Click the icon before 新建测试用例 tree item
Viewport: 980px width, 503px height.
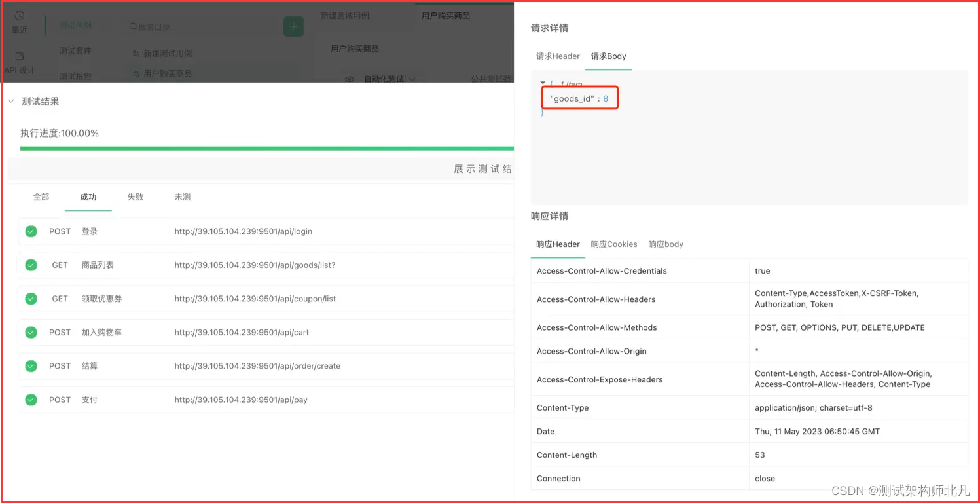coord(136,54)
